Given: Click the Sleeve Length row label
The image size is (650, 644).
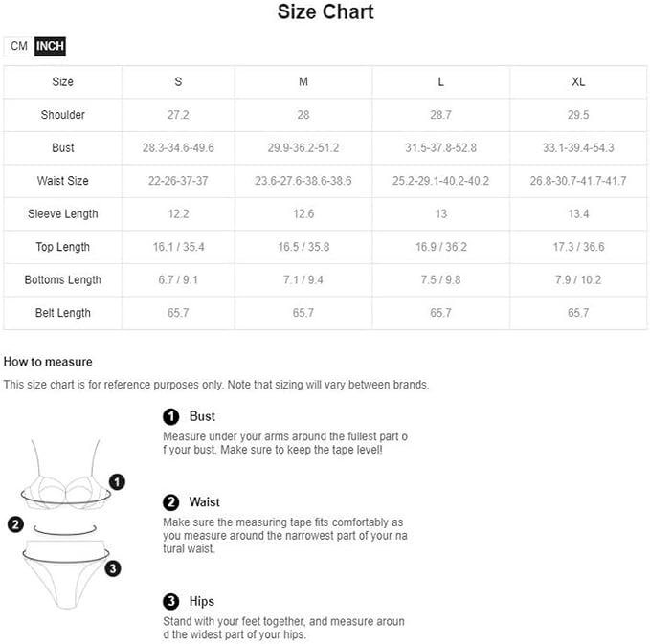Looking at the screenshot, I should point(62,213).
